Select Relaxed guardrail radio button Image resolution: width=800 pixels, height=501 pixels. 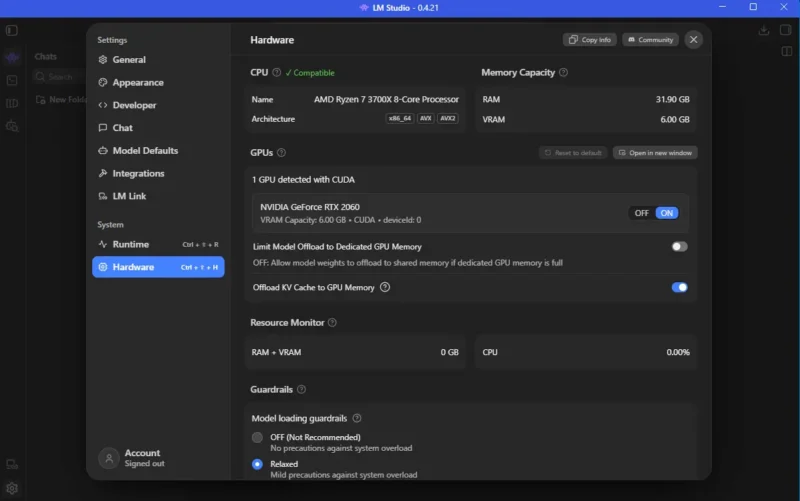click(x=257, y=464)
